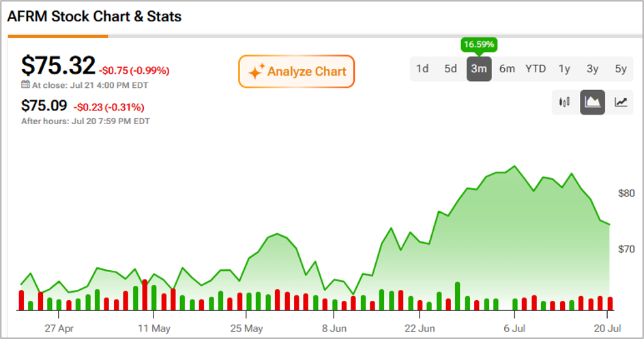
Task: Select the 5d time range
Action: (450, 68)
